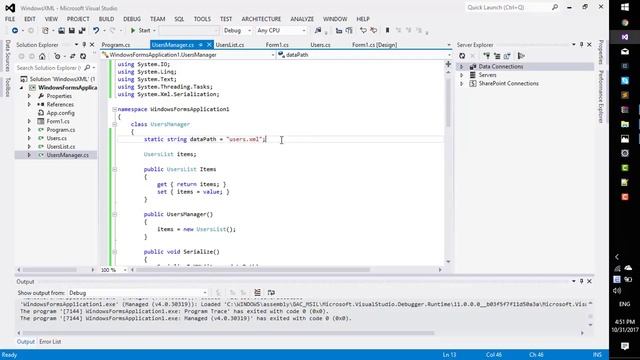Switch to the Users.cs editor tab

pos(320,45)
